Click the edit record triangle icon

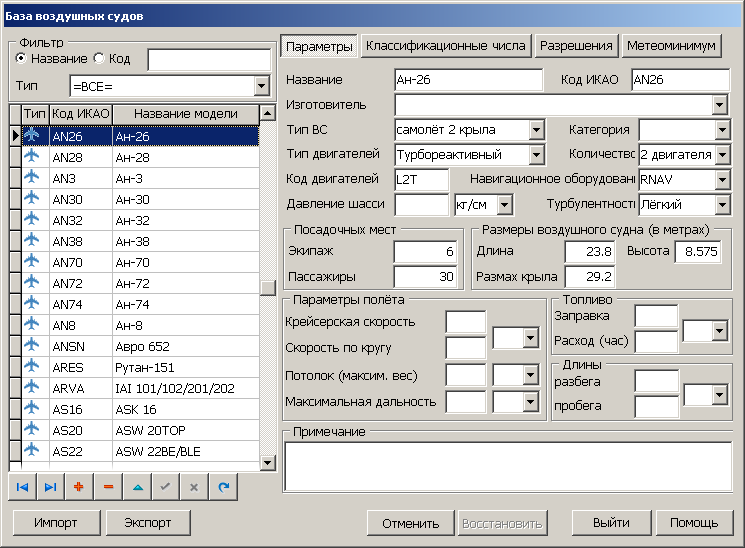137,487
